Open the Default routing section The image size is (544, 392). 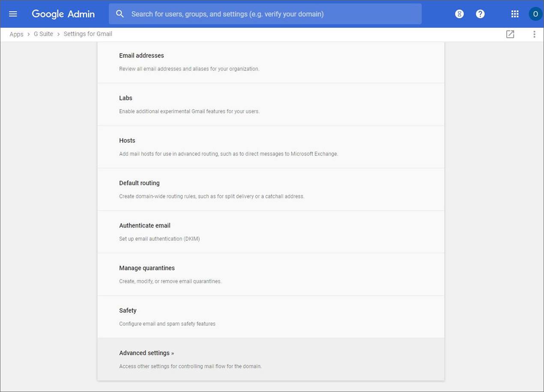[x=139, y=183]
